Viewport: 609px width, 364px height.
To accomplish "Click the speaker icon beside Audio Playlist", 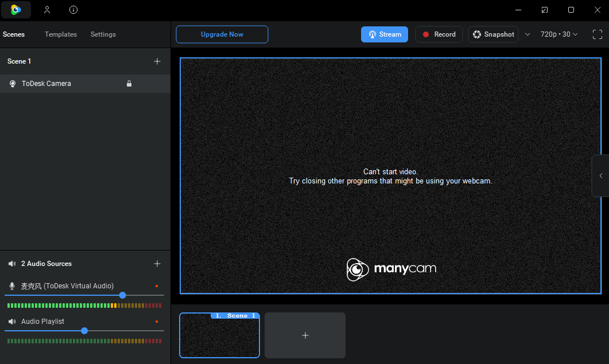I will coord(12,321).
